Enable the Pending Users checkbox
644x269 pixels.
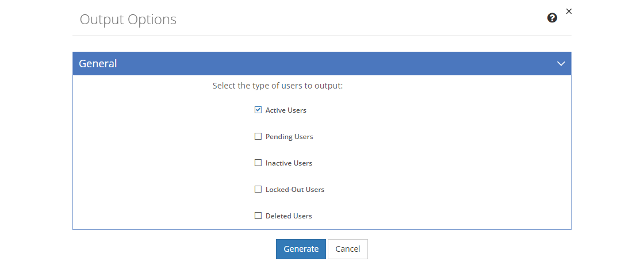[x=258, y=136]
